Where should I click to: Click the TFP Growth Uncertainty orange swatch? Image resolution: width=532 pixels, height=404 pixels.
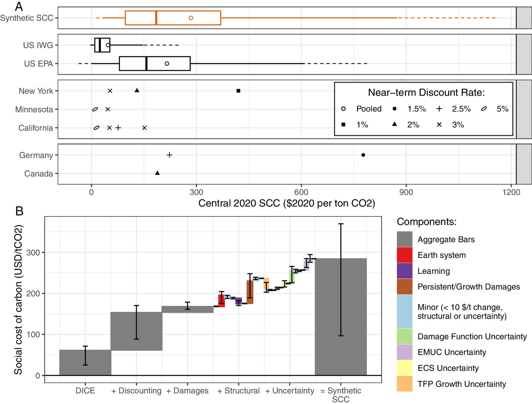pyautogui.click(x=404, y=384)
